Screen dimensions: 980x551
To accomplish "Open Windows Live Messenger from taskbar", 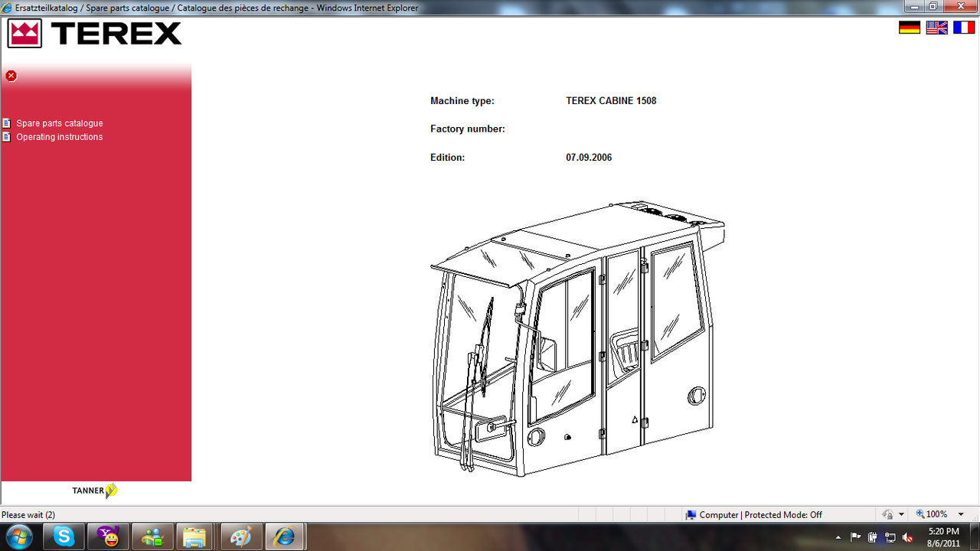I will coord(152,537).
